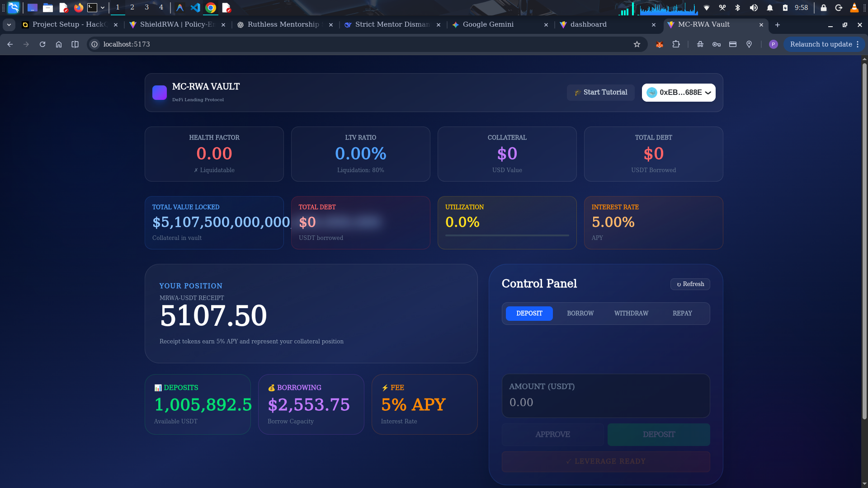Viewport: 868px width, 488px height.
Task: Open the MetaMask fox extension icon
Action: point(660,44)
